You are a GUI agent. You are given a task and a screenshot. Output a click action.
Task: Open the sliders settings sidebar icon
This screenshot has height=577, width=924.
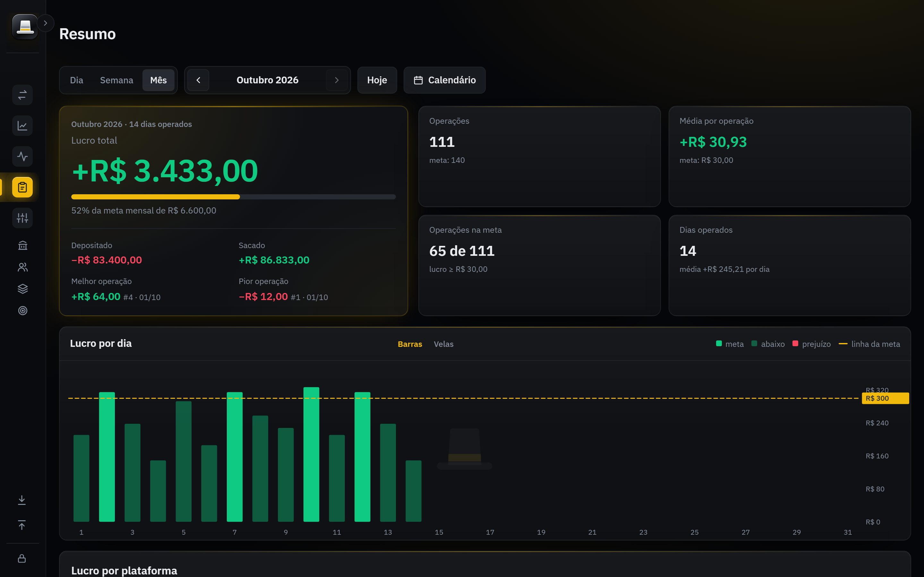pyautogui.click(x=22, y=218)
